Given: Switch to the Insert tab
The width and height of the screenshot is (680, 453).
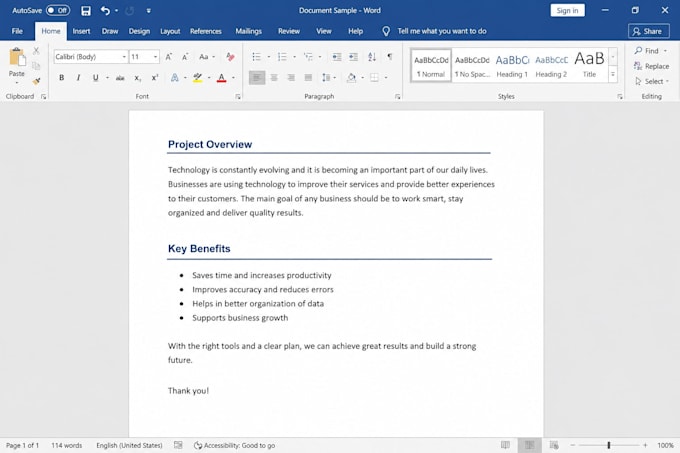Looking at the screenshot, I should (81, 31).
